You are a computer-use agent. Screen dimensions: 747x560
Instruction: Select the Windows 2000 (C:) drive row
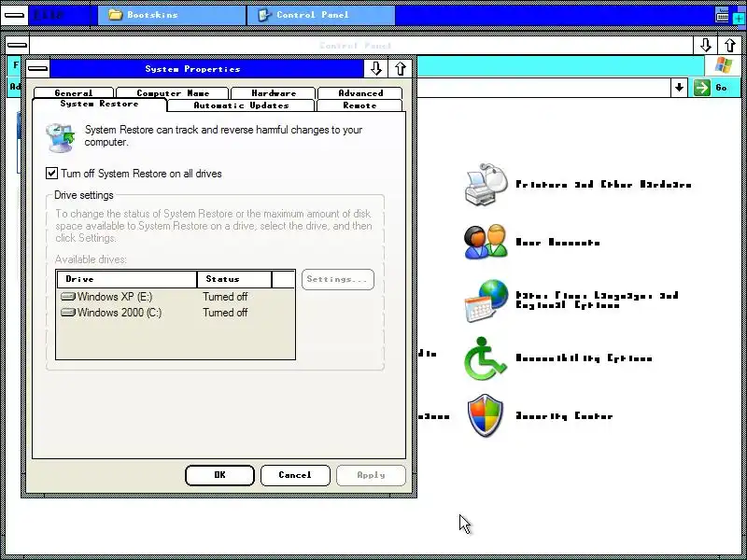(176, 313)
